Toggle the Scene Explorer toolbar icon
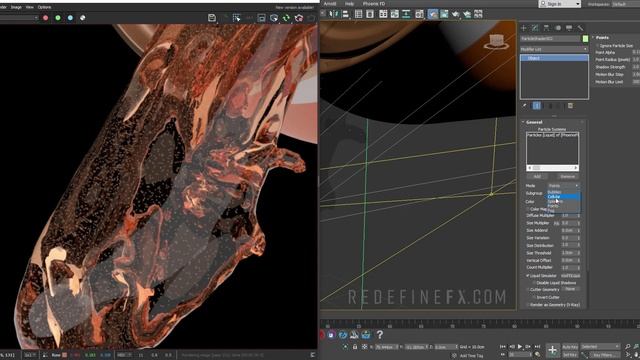 tap(358, 14)
